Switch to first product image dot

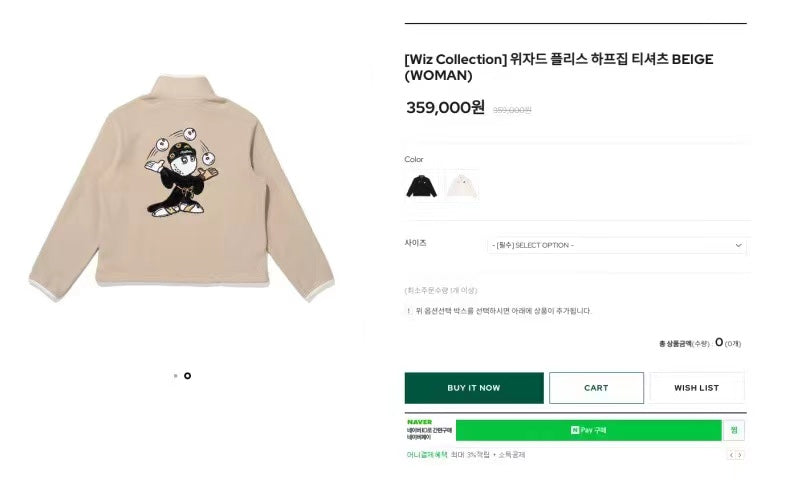coord(175,376)
